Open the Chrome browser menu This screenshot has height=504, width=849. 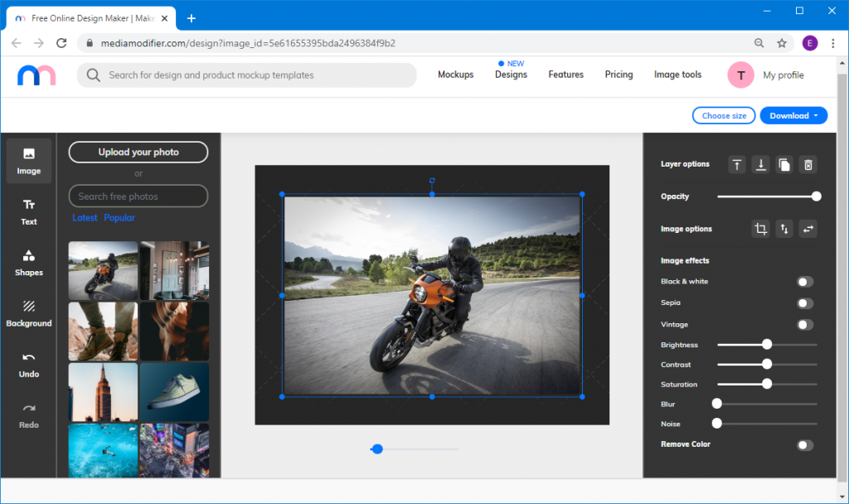point(832,42)
